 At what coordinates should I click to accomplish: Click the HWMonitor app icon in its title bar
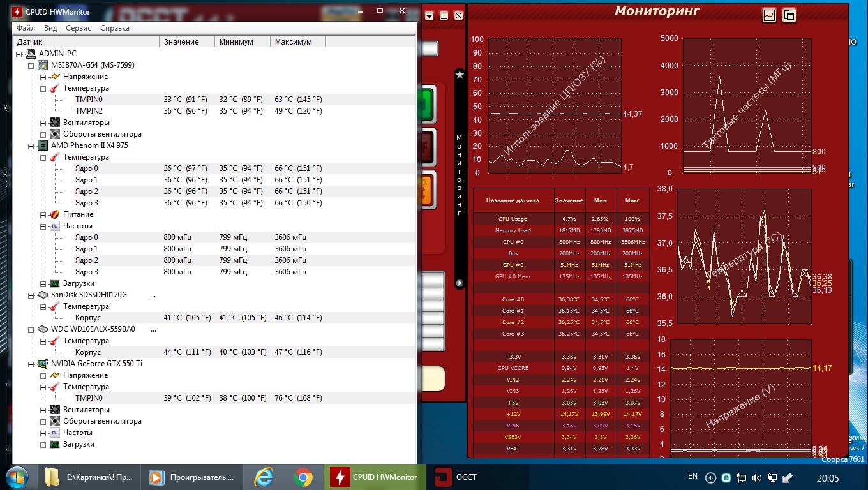point(17,11)
